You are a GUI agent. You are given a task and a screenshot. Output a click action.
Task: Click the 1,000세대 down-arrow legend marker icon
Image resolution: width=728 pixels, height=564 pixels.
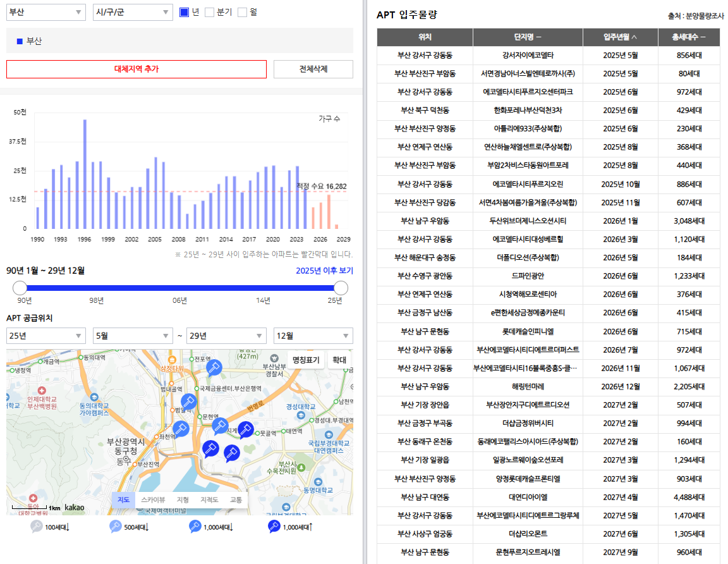pos(195,526)
